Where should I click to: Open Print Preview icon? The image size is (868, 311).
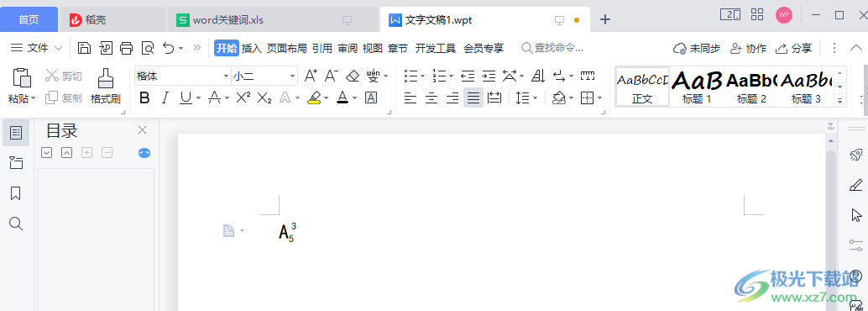point(147,48)
